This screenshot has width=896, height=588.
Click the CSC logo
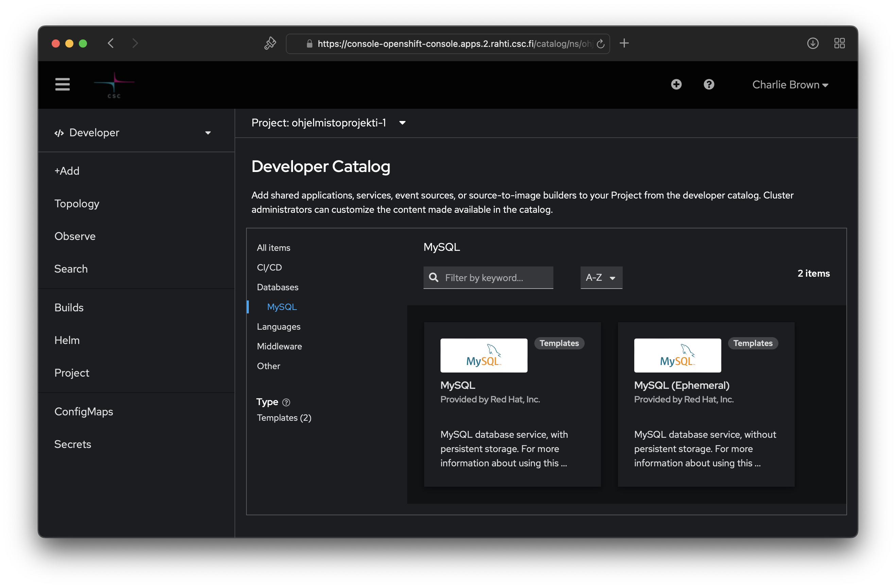pos(114,85)
